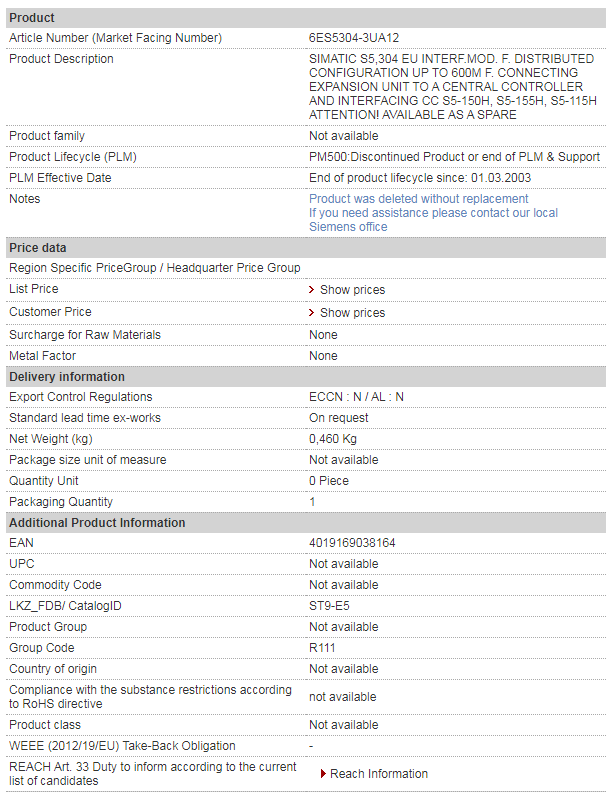Click the Delivery information section header
Viewport: 609px width, 792px height.
pos(67,377)
